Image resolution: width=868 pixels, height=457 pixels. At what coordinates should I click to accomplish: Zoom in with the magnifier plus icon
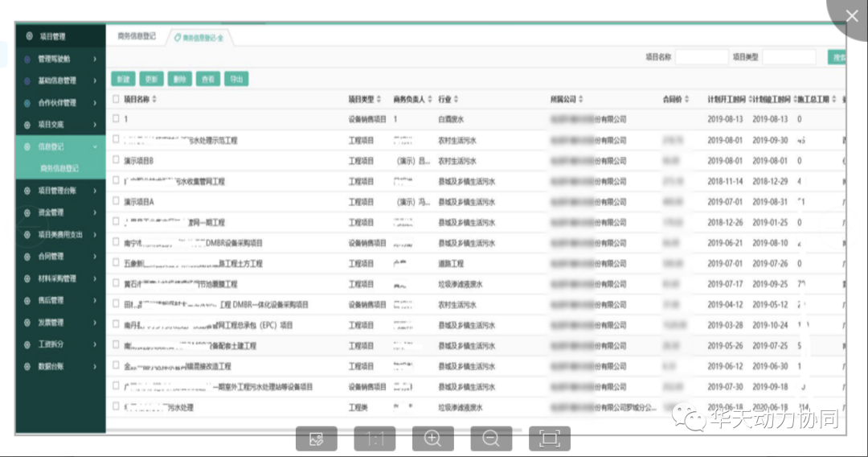tap(433, 438)
